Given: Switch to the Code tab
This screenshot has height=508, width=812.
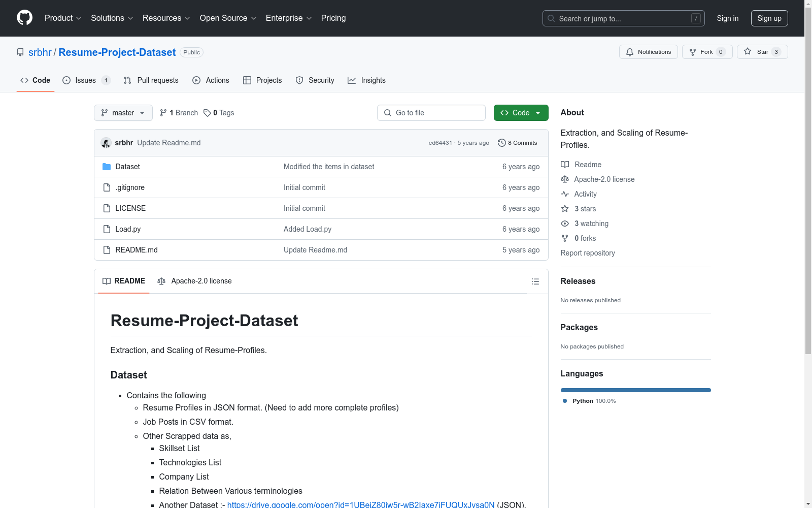Looking at the screenshot, I should 36,80.
